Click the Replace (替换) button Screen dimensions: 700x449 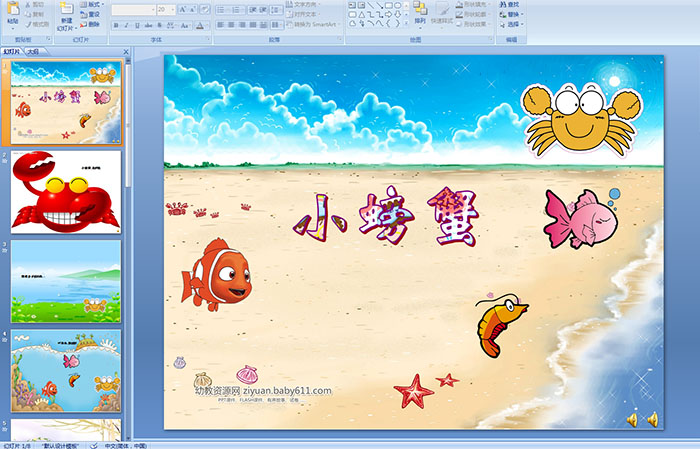512,14
